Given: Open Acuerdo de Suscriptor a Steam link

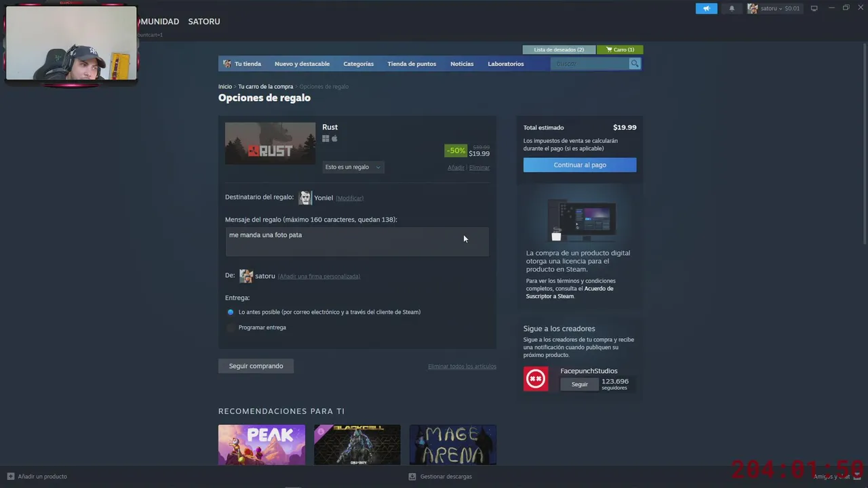Looking at the screenshot, I should click(x=570, y=292).
